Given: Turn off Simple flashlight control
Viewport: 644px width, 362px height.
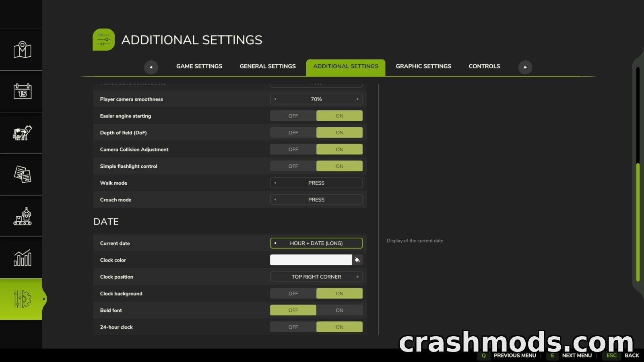Looking at the screenshot, I should coord(293,166).
